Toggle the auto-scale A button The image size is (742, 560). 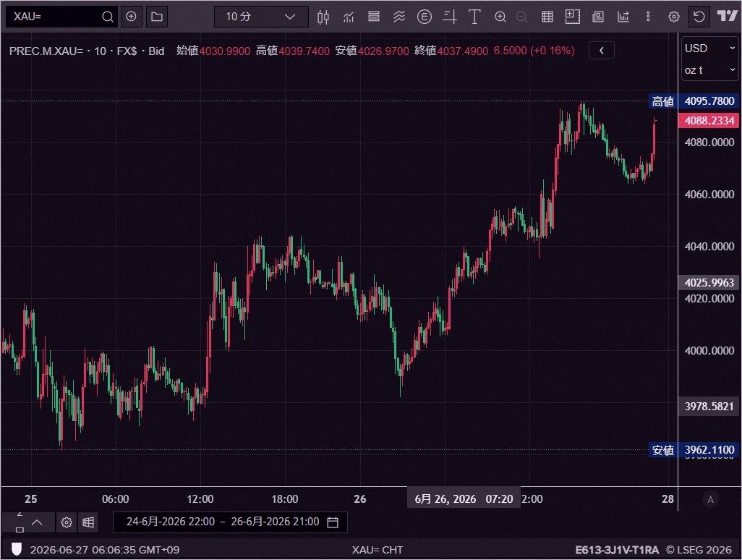point(710,499)
